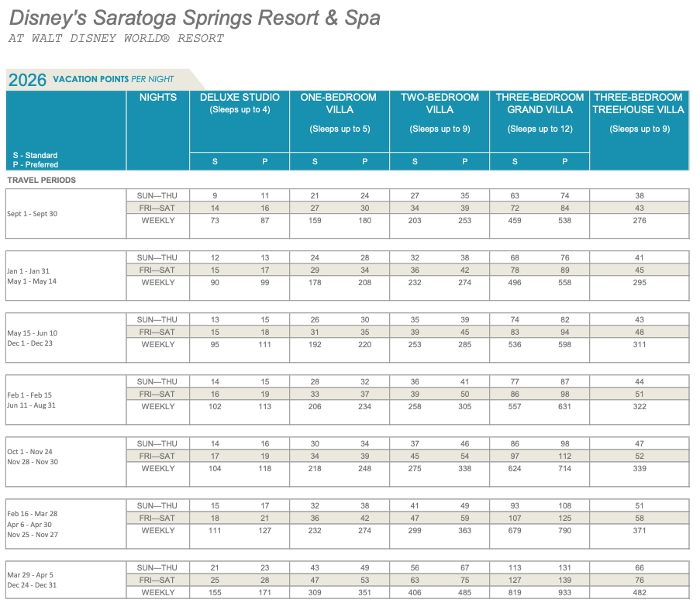Select the "May 15 - Jun 10" travel period
The width and height of the screenshot is (700, 610).
[x=32, y=333]
